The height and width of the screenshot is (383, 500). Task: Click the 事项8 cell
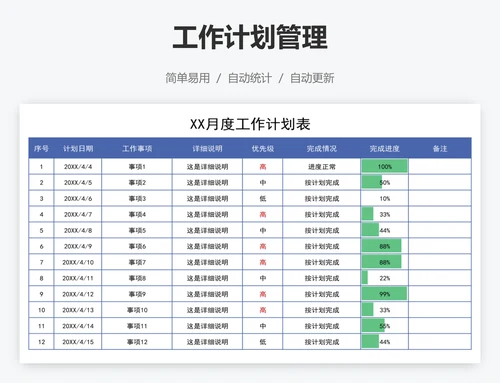(137, 278)
